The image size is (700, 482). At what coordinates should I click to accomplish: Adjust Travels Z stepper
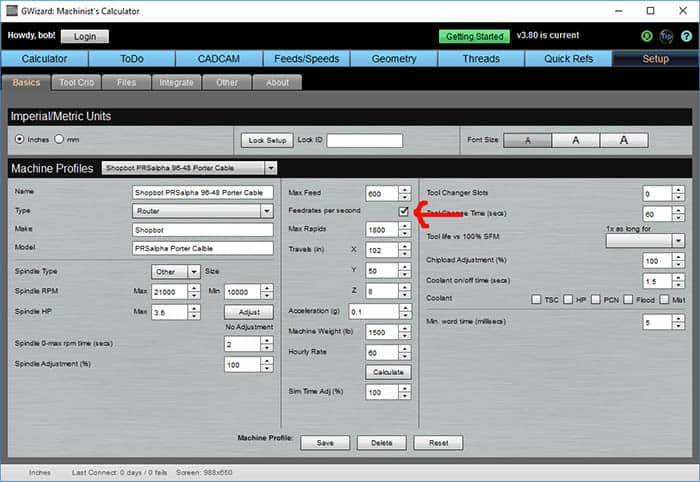[x=405, y=291]
